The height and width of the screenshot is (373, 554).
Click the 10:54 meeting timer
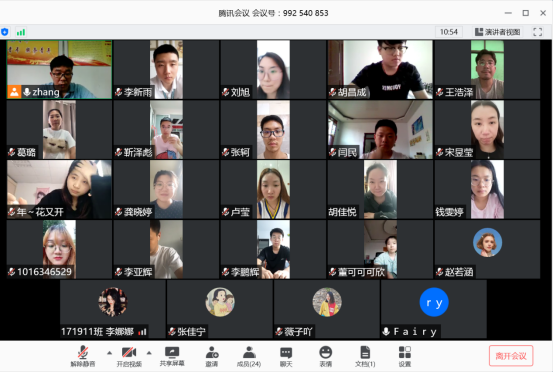coord(449,32)
